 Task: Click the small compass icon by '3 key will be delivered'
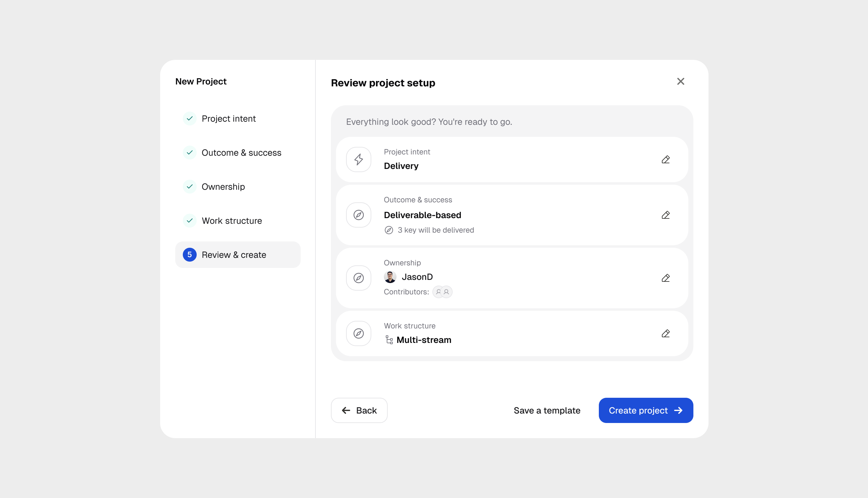(389, 230)
